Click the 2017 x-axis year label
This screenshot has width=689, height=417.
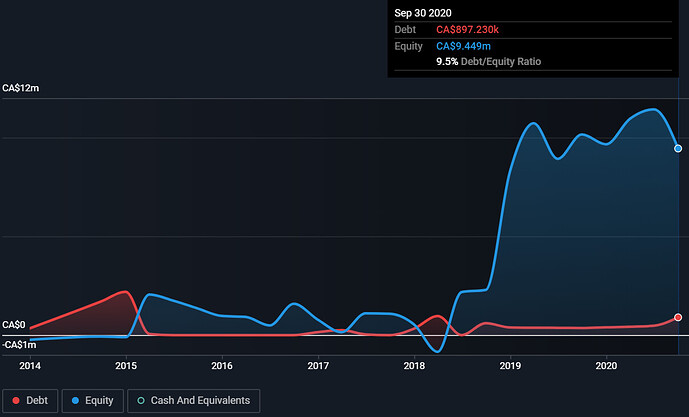click(318, 367)
